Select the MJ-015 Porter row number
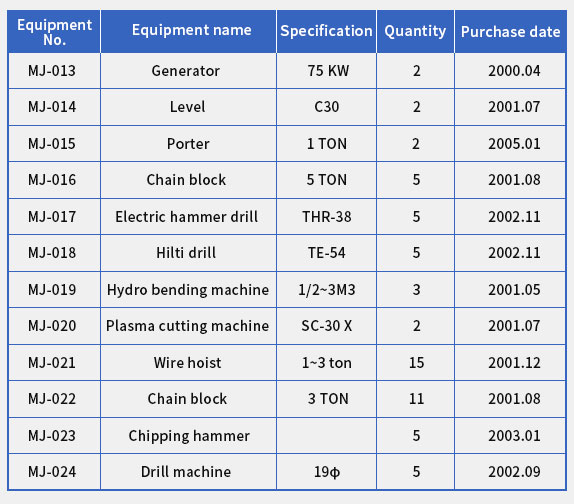Image resolution: width=574 pixels, height=504 pixels. [x=54, y=143]
